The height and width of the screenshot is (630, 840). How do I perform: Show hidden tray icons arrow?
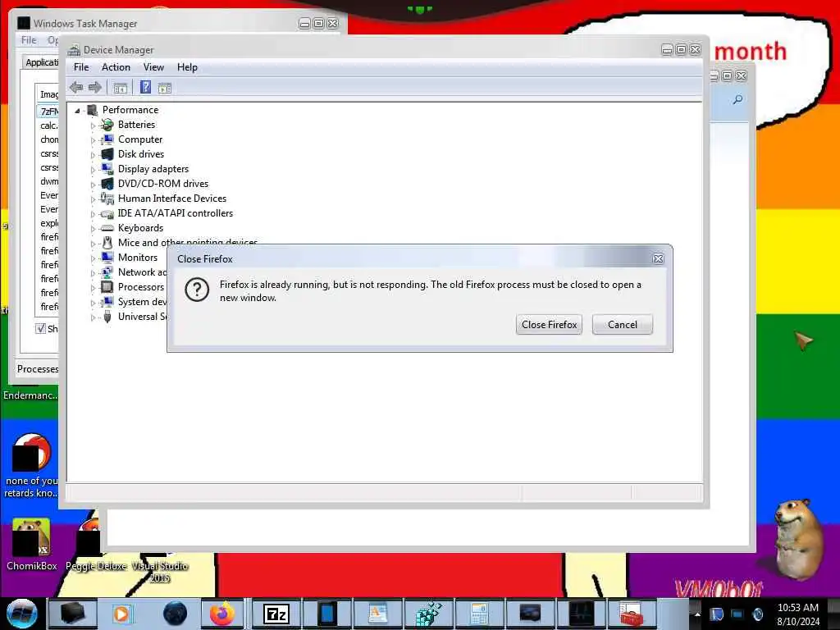pyautogui.click(x=697, y=614)
